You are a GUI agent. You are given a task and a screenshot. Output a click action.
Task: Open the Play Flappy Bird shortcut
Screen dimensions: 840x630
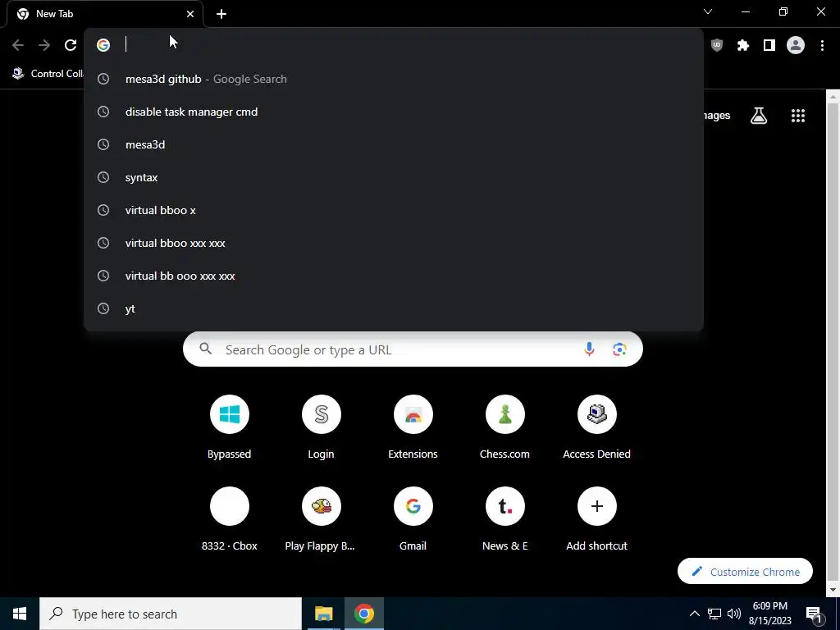[x=322, y=519]
